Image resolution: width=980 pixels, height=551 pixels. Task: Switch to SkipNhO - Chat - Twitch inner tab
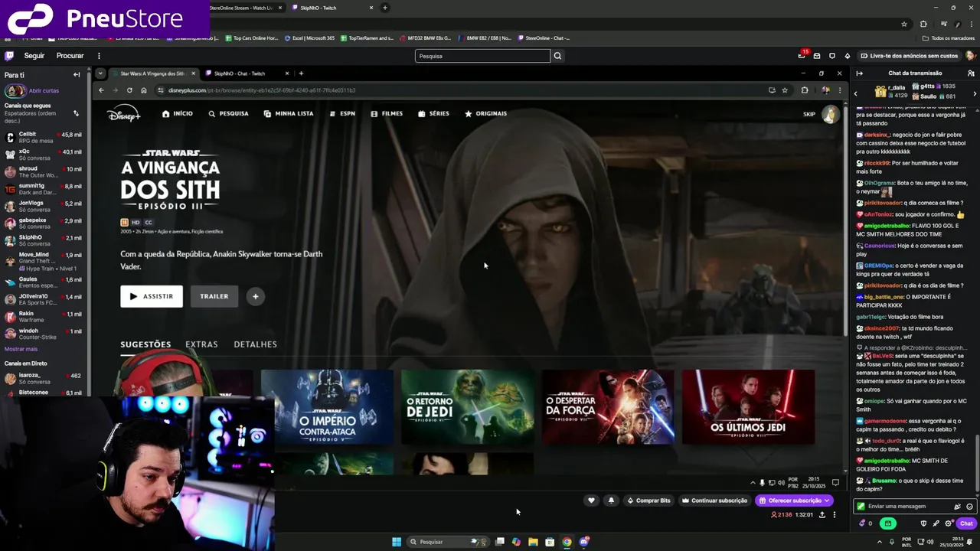(247, 73)
